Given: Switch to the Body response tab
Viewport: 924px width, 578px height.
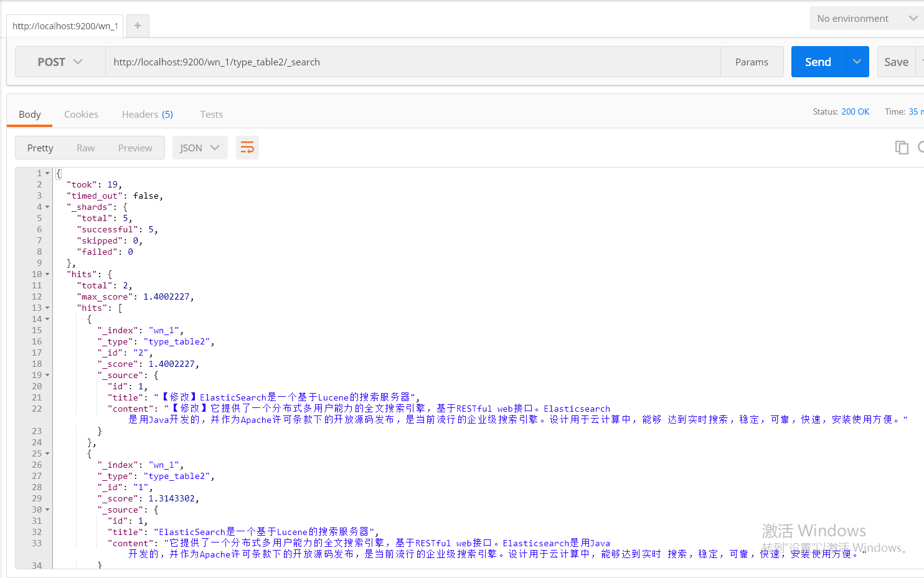Looking at the screenshot, I should pyautogui.click(x=30, y=114).
